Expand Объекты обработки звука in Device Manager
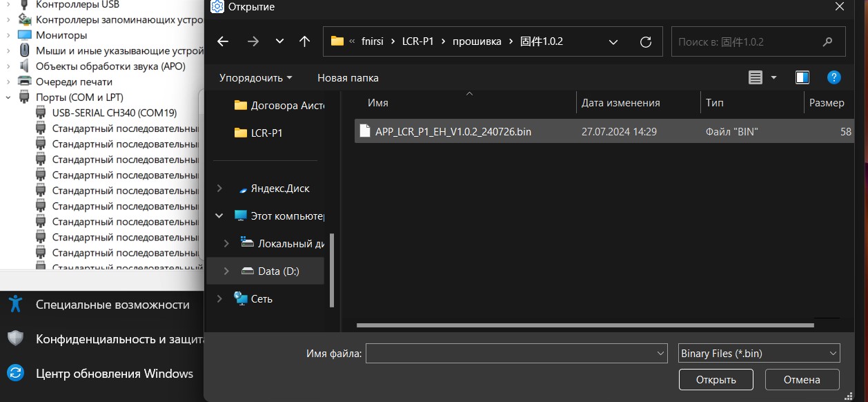This screenshot has height=402, width=868. click(8, 66)
